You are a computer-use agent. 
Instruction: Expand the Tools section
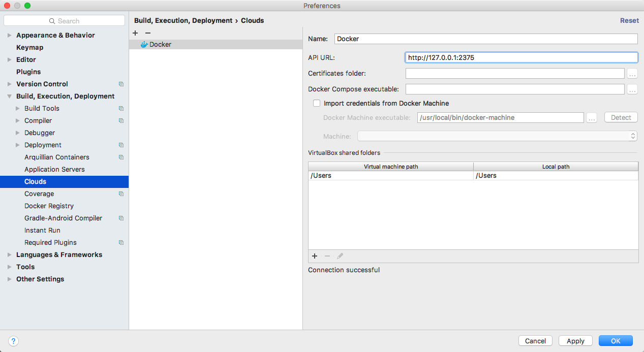pyautogui.click(x=9, y=267)
